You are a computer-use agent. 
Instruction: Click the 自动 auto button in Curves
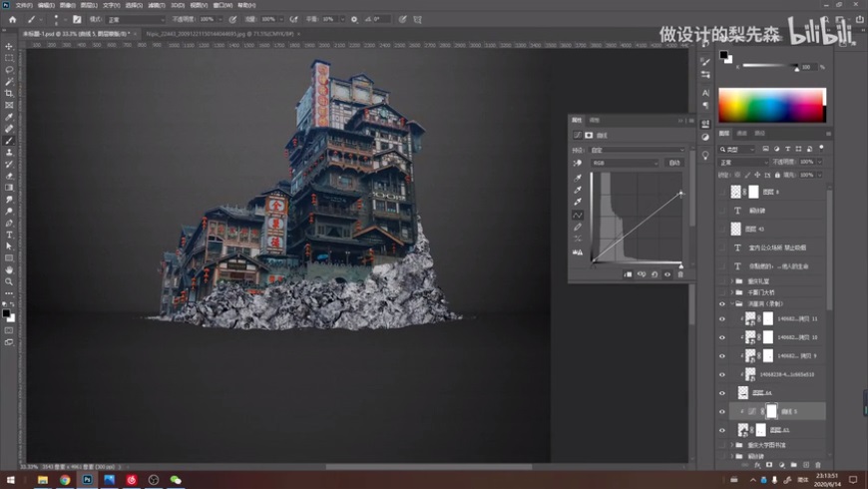(x=674, y=163)
